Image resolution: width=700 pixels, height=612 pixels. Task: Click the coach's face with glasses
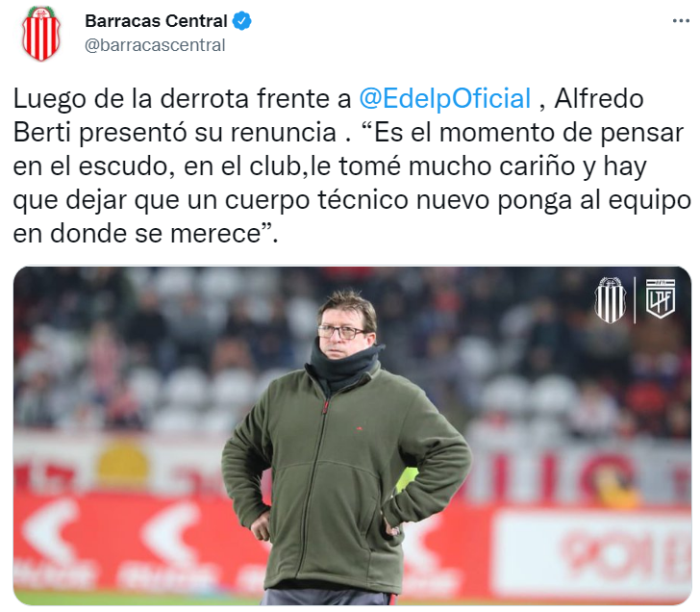pos(344,328)
